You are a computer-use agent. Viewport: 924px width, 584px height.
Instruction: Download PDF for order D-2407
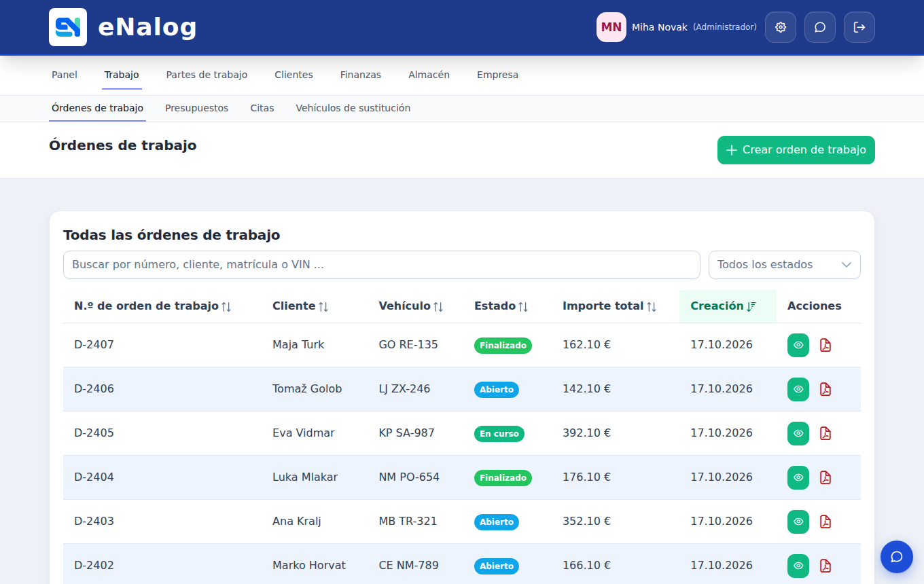click(825, 345)
